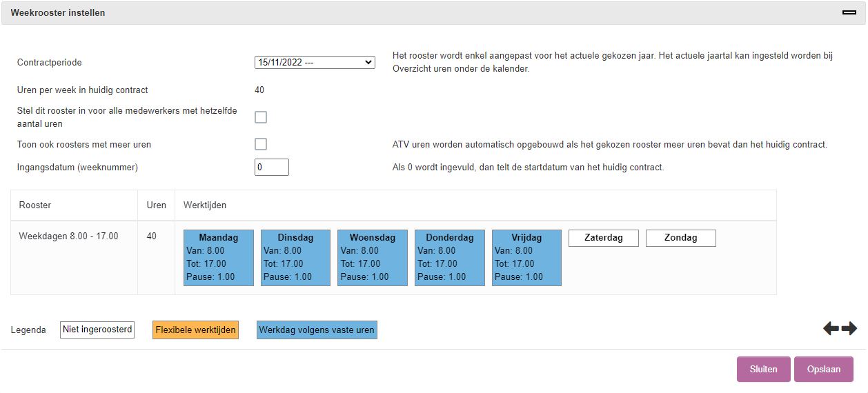Toggle 'Toon ook roosters met meer uren'

[261, 144]
